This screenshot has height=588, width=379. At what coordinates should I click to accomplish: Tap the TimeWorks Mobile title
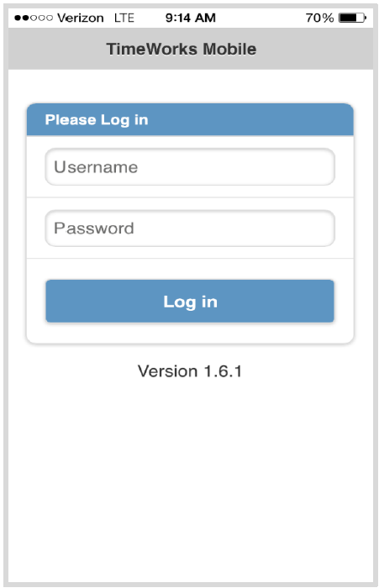182,49
